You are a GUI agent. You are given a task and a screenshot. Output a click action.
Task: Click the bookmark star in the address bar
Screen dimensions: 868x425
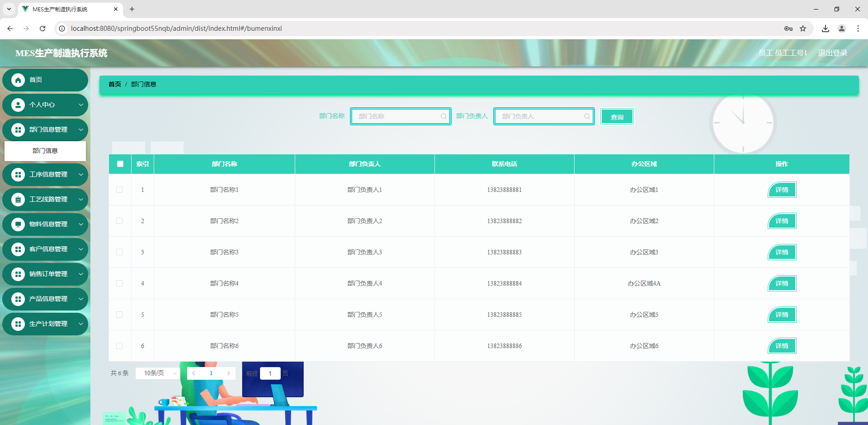[803, 28]
